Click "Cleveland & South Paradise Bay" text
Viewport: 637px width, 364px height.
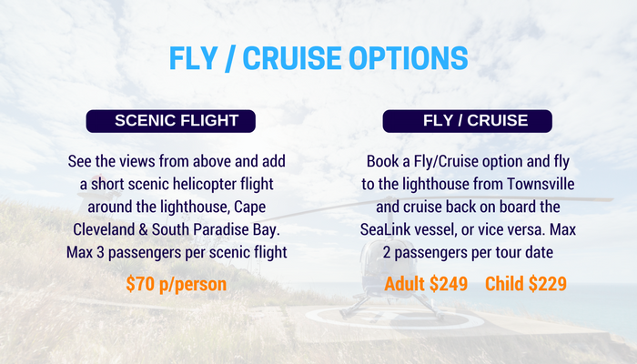click(176, 229)
